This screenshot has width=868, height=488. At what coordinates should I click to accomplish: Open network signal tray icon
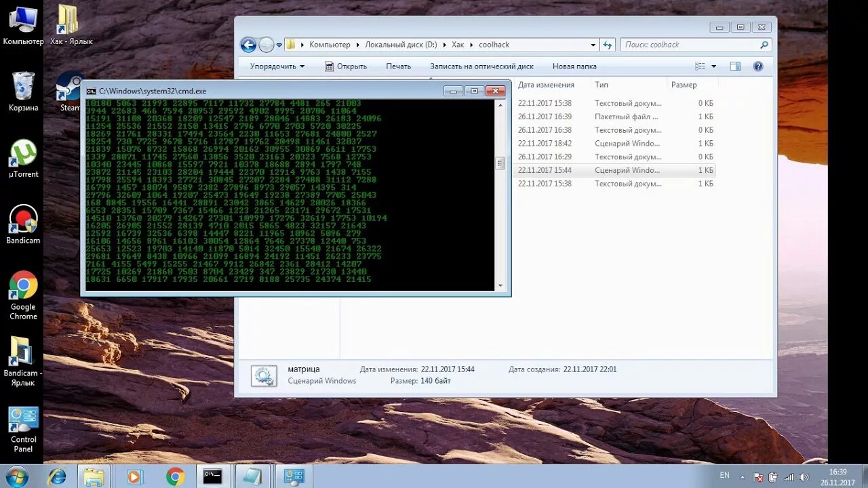[789, 477]
